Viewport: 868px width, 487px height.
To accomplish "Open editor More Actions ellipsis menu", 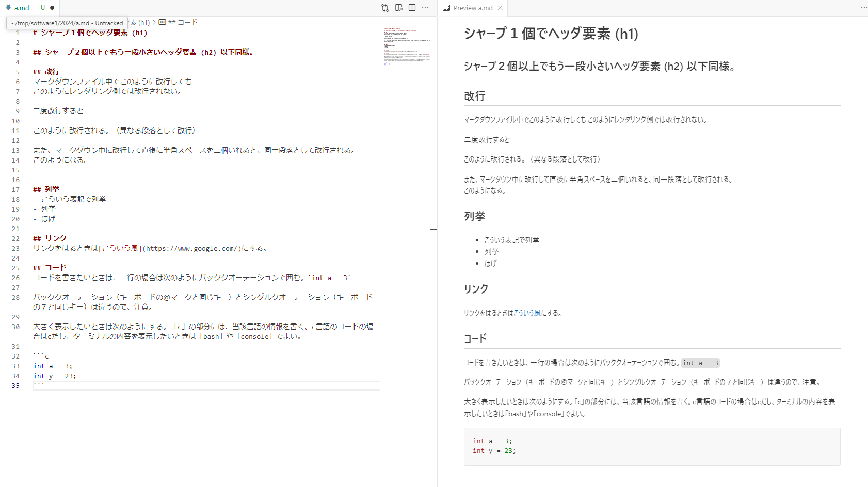I will click(425, 8).
